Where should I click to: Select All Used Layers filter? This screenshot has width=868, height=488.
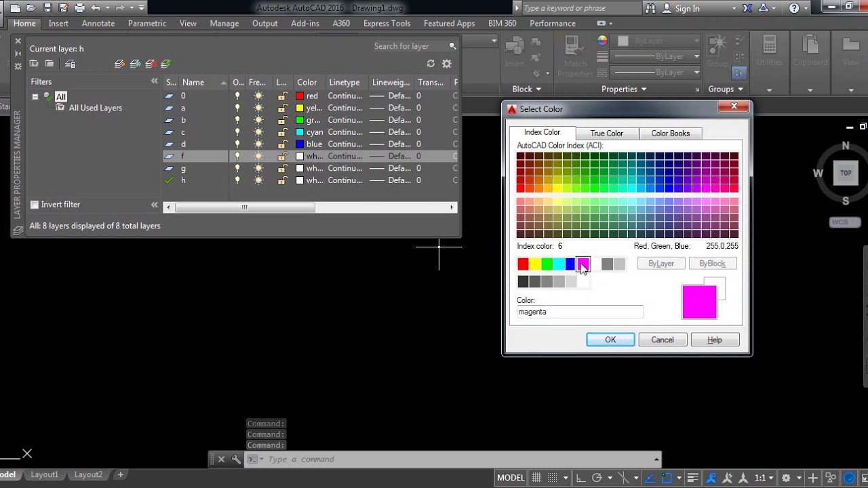[95, 108]
